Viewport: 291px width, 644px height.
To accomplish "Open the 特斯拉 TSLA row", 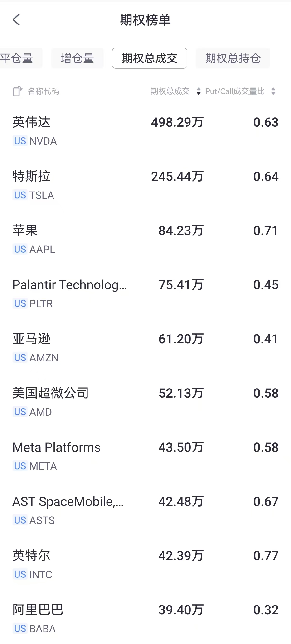I will click(x=145, y=185).
